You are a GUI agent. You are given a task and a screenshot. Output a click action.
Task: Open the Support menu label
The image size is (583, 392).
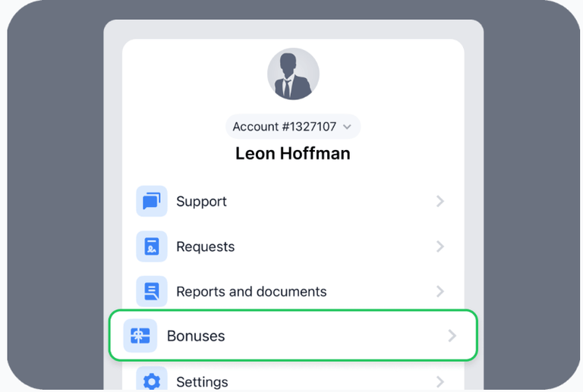pyautogui.click(x=201, y=202)
